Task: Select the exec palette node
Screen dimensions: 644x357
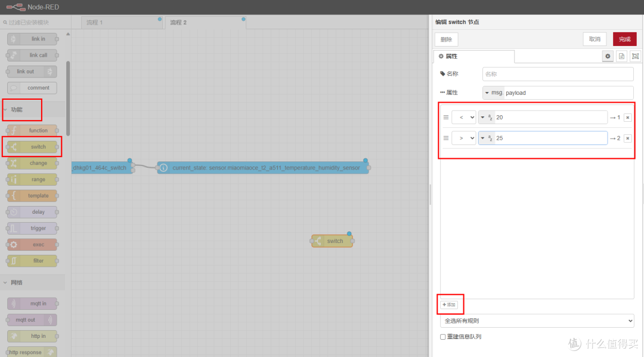Action: 32,244
